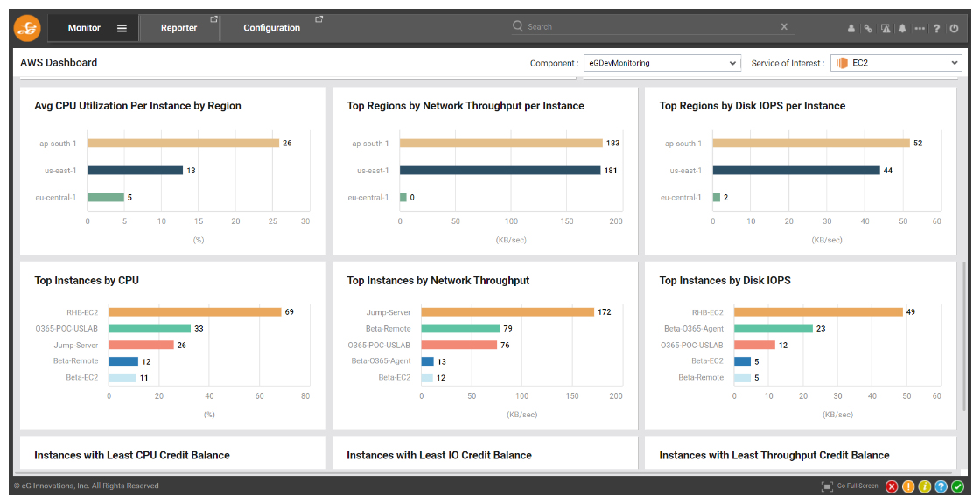980x504 pixels.
Task: Click Beta-EC2 bar in Top Instances by CPU
Action: pyautogui.click(x=122, y=378)
